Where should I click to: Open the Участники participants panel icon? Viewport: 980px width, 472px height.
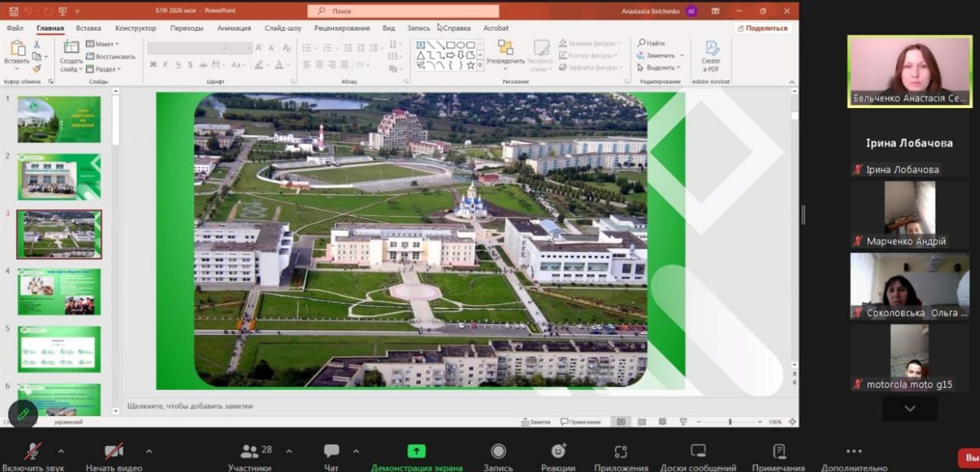pyautogui.click(x=250, y=451)
